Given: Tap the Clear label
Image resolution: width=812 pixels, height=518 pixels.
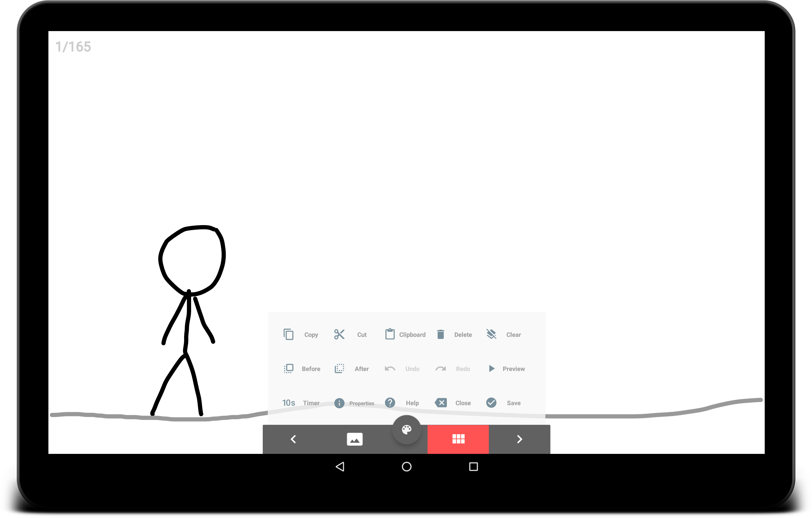Looking at the screenshot, I should point(513,335).
